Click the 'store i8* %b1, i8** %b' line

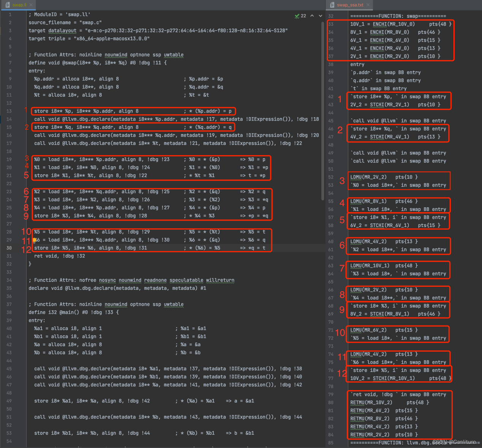[x=144, y=433]
